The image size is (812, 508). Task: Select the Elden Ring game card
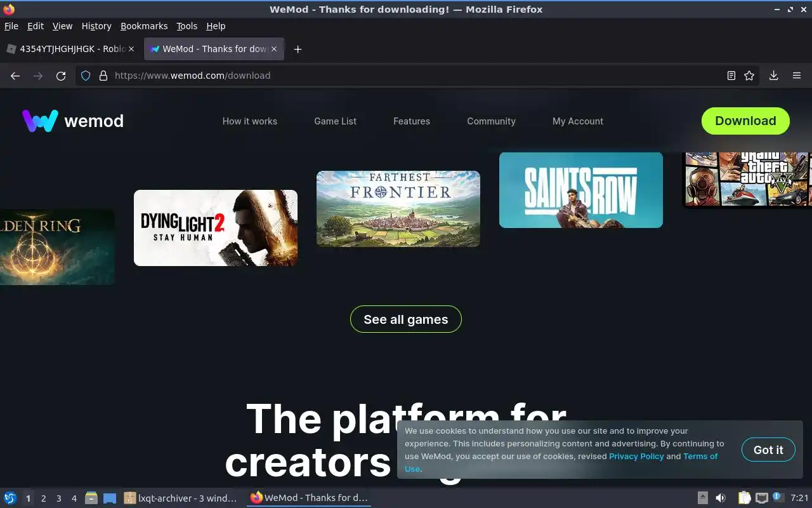pyautogui.click(x=57, y=247)
